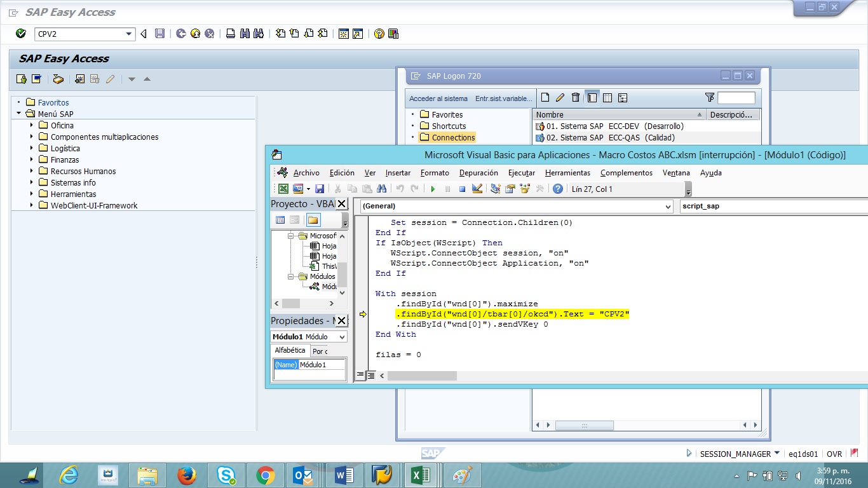Viewport: 868px width, 488px height.
Task: Open the Depuración menu in VBA editor
Action: pyautogui.click(x=478, y=172)
